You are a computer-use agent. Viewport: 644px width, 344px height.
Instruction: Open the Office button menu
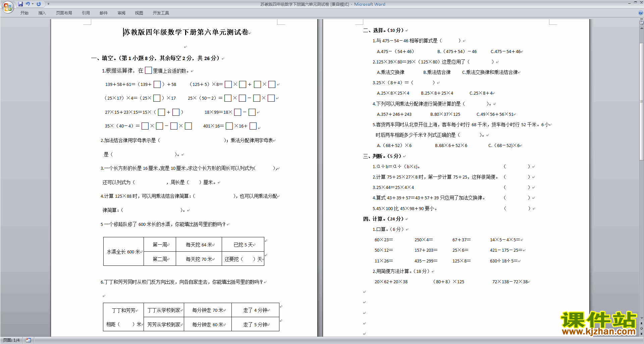point(8,7)
